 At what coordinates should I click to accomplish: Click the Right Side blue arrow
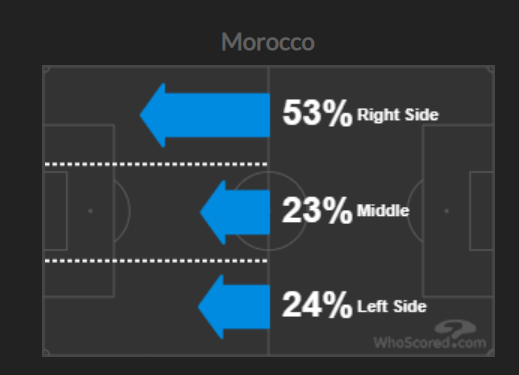click(205, 115)
